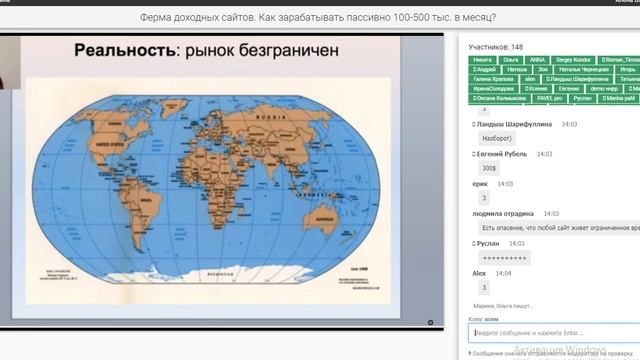Viewport: 640px width, 360px height.
Task: Click chat author name 'Ландыш Шарифуллина'
Action: [x=514, y=124]
